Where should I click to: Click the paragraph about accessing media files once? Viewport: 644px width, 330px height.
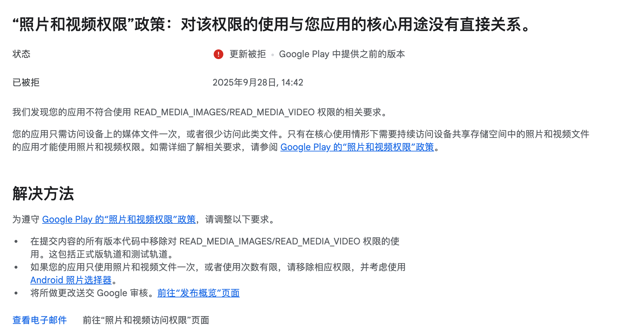(x=301, y=140)
